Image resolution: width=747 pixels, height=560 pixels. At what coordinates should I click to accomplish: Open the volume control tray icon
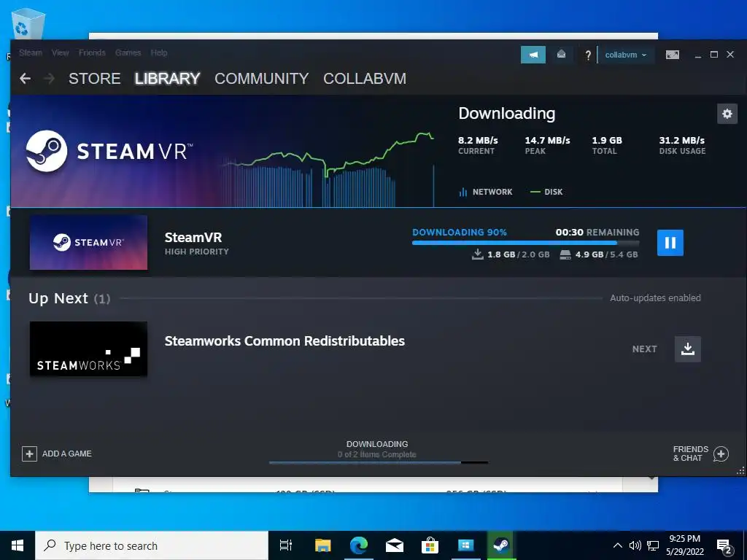[635, 545]
